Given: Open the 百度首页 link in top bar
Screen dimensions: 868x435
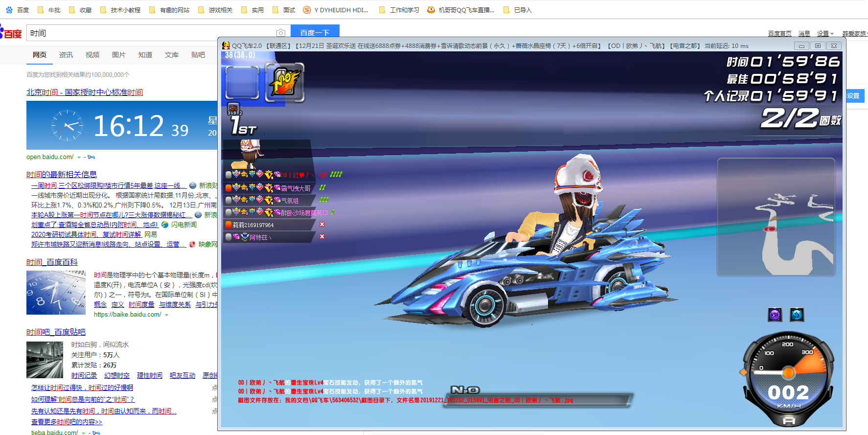Looking at the screenshot, I should [x=780, y=34].
